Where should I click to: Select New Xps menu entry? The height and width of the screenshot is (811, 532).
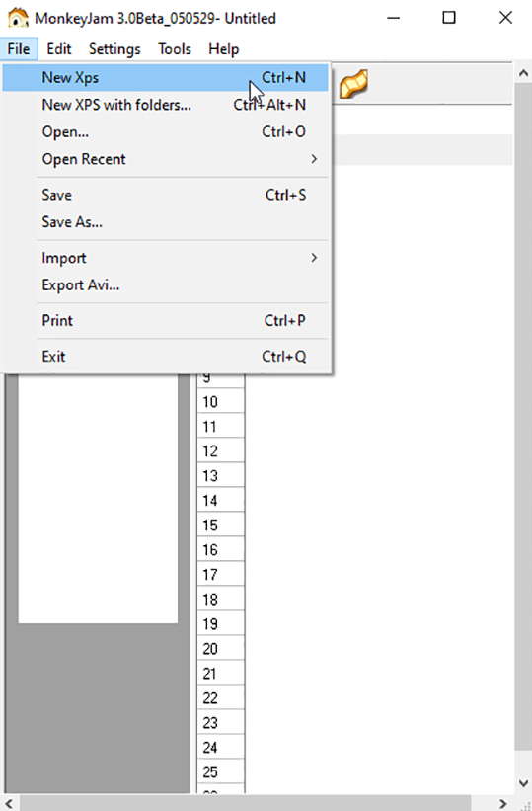[x=165, y=78]
